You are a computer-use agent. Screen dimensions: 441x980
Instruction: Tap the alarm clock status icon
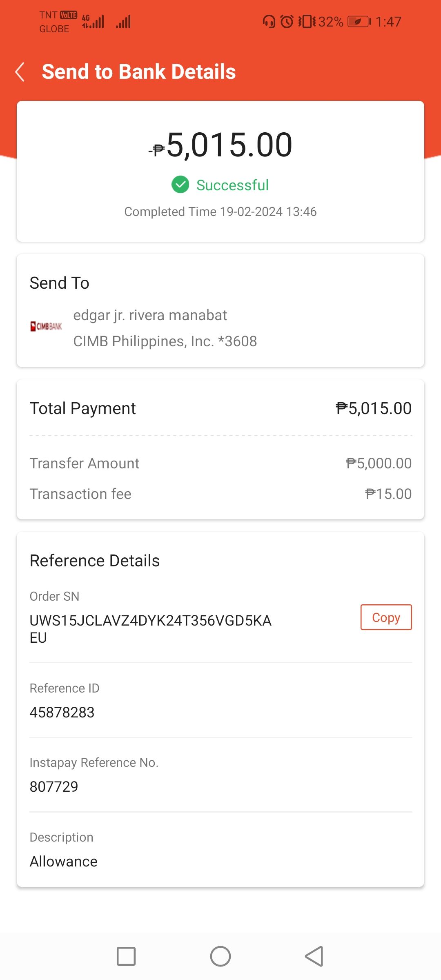(287, 21)
